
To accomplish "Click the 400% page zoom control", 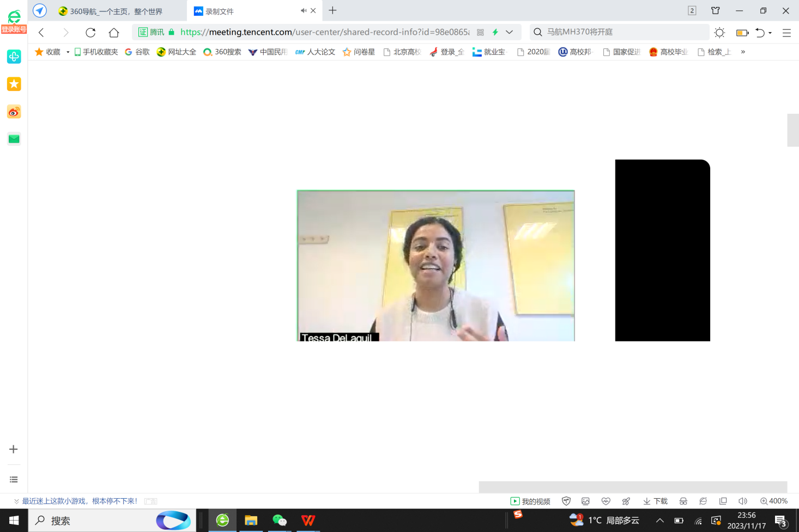I will pyautogui.click(x=774, y=501).
